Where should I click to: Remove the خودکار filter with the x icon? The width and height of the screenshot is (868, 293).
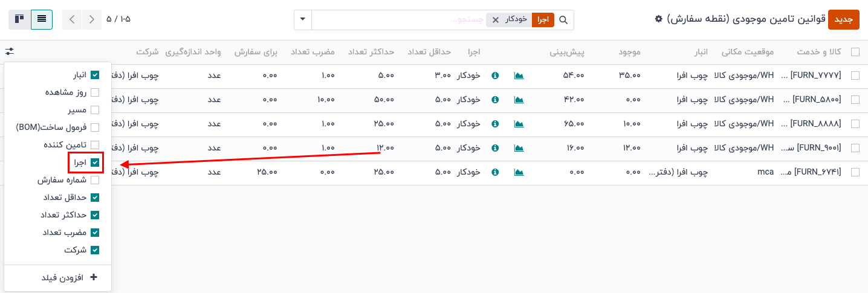coord(496,20)
